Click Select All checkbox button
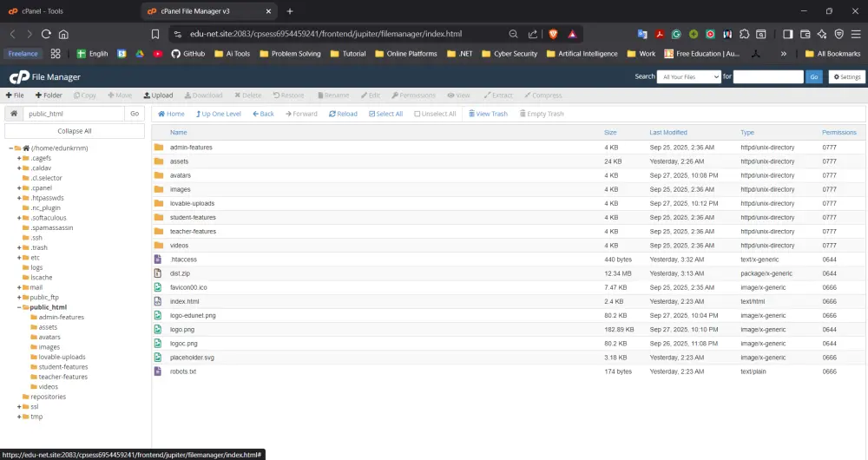 386,114
